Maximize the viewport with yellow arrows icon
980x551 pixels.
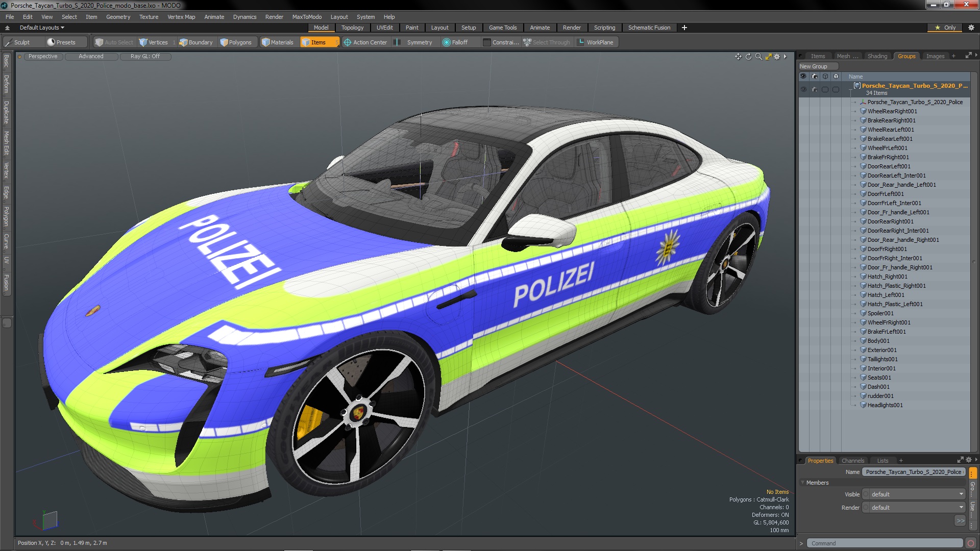(x=768, y=57)
